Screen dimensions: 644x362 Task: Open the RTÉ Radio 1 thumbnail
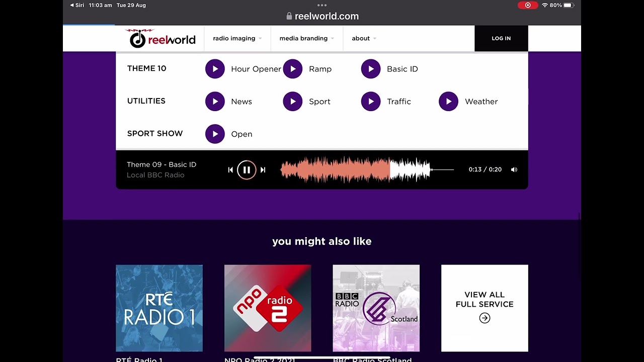coord(159,308)
